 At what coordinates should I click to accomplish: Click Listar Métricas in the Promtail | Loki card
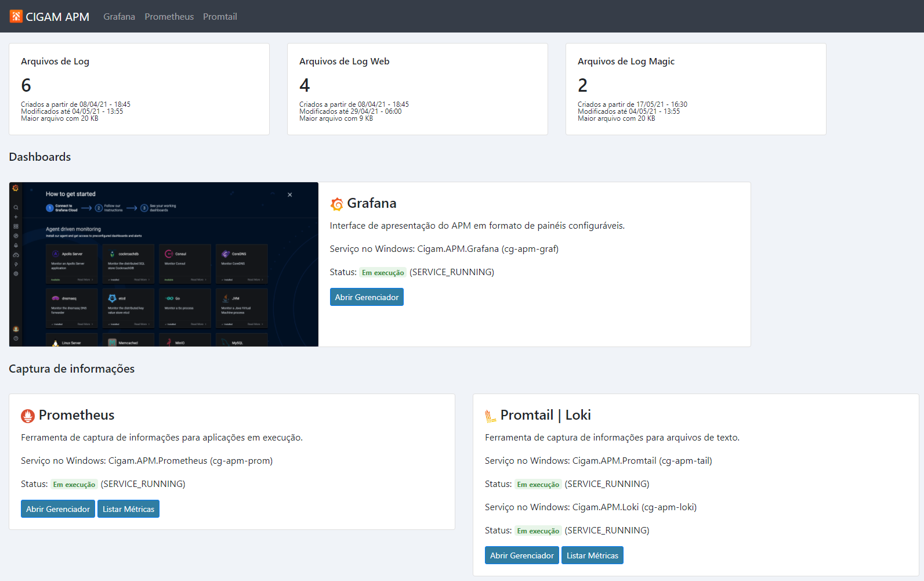[592, 555]
